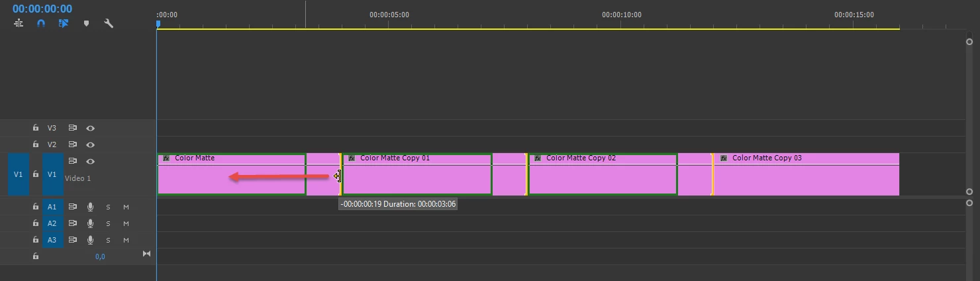Click fx badge on Color Matte clip
980x281 pixels.
point(166,158)
